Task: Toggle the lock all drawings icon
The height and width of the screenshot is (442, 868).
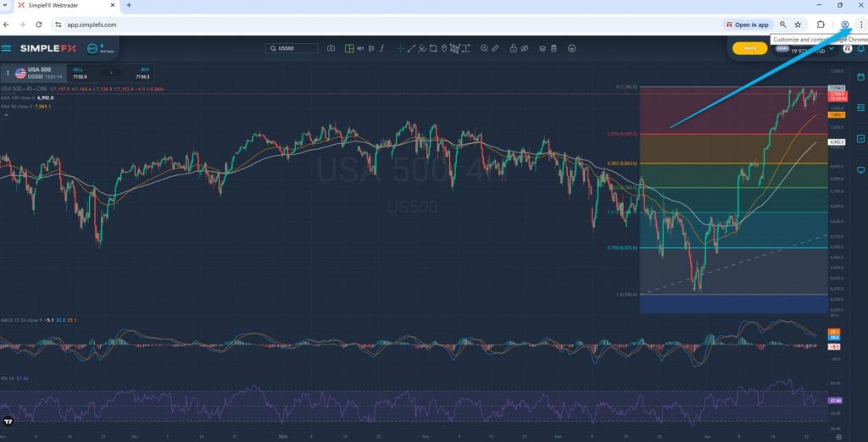Action: tap(512, 48)
